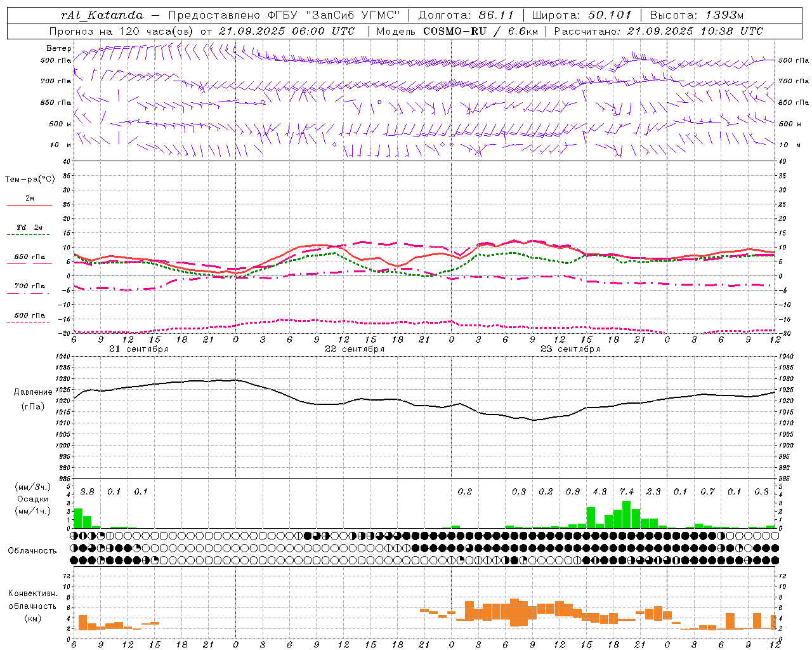
Task: Click the '4.3' precipitation total value
Action: [x=599, y=492]
